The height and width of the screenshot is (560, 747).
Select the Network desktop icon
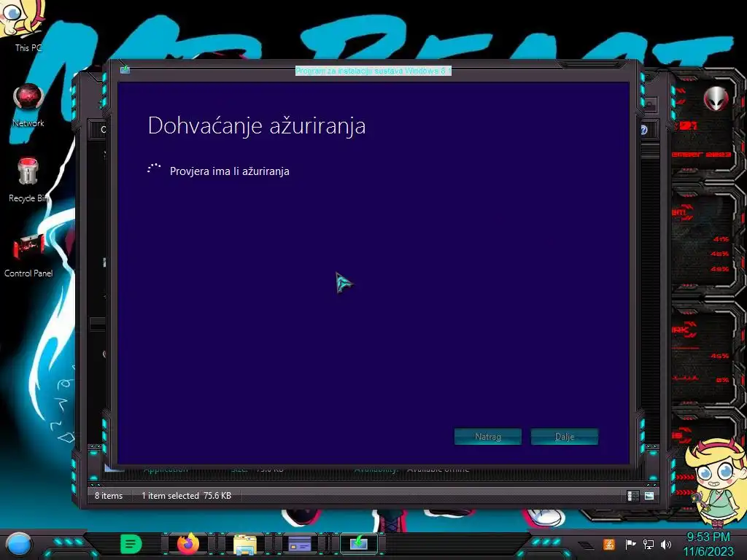(28, 105)
